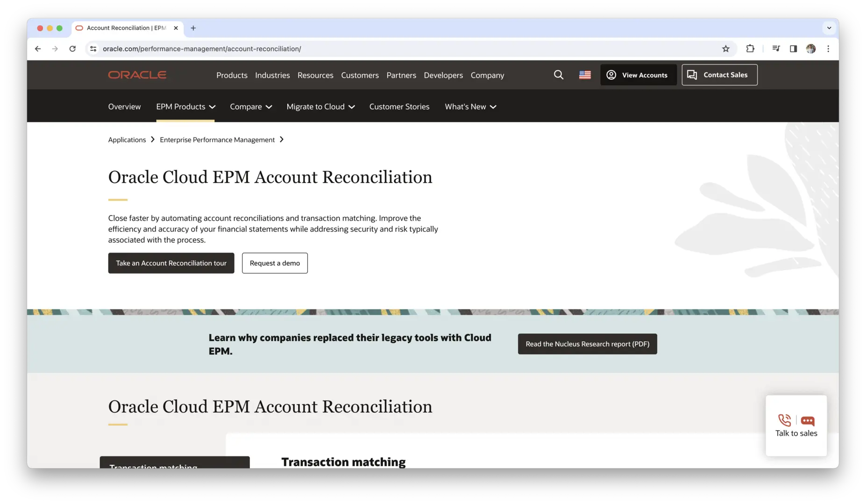Expand the EPM Products dropdown

185,106
